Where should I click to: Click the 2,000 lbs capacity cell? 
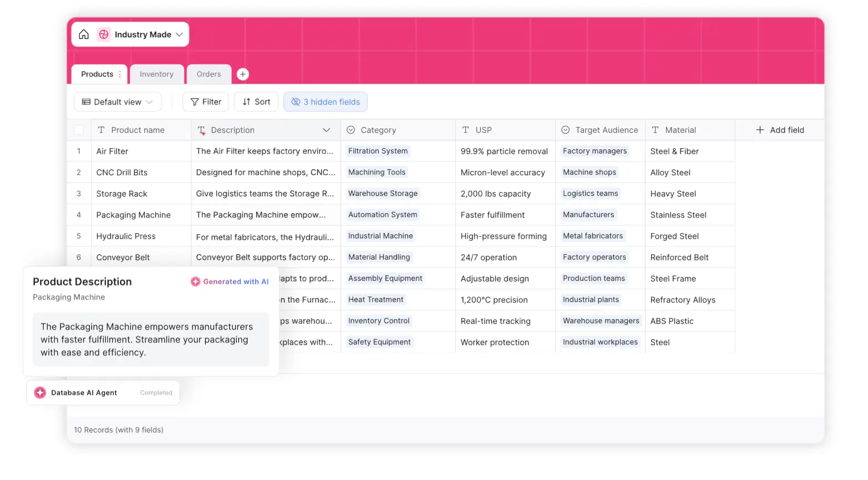[x=505, y=194]
